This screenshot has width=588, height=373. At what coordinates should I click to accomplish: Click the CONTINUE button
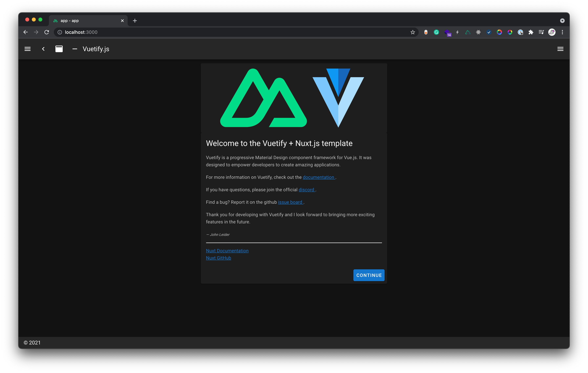point(369,275)
